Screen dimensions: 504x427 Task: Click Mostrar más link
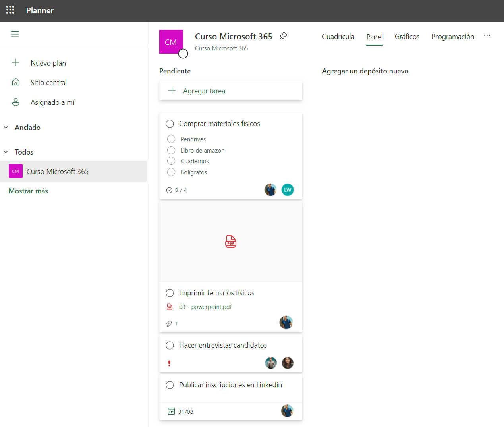[x=28, y=191]
